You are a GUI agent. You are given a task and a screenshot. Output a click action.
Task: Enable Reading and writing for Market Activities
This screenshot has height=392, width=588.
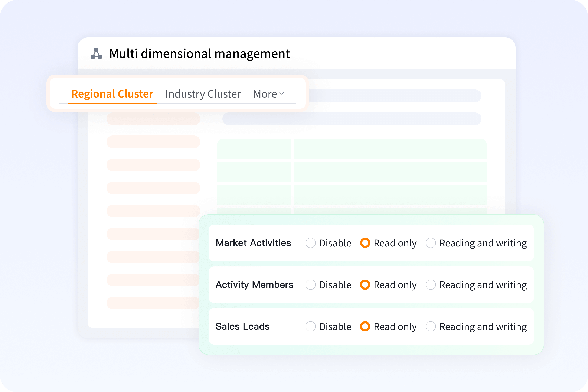[x=431, y=243]
